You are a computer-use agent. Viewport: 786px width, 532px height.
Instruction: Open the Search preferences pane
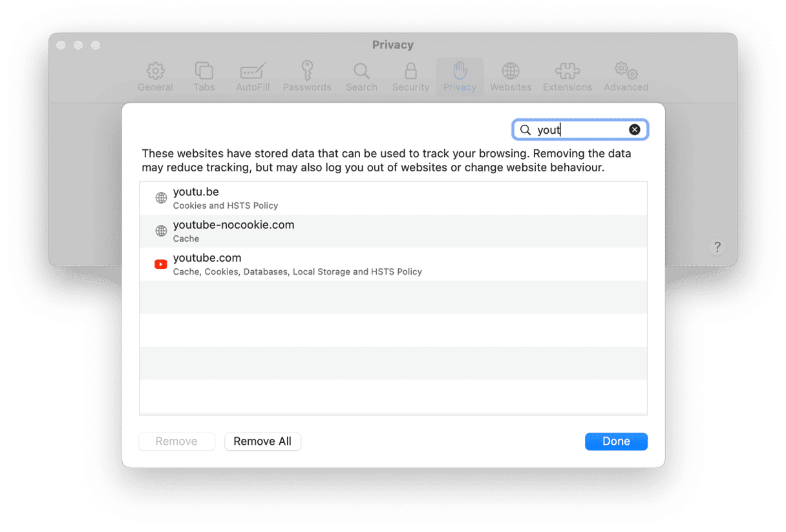[x=361, y=77]
